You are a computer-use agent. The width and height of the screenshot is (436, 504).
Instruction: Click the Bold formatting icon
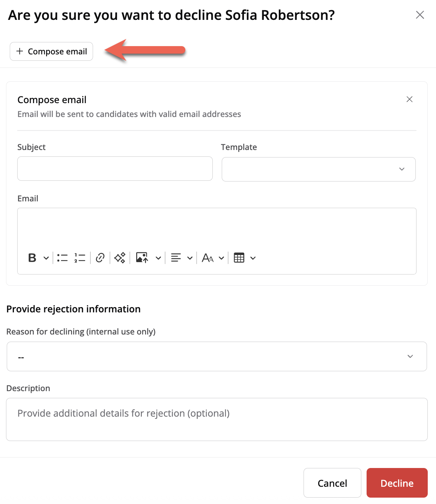point(32,258)
